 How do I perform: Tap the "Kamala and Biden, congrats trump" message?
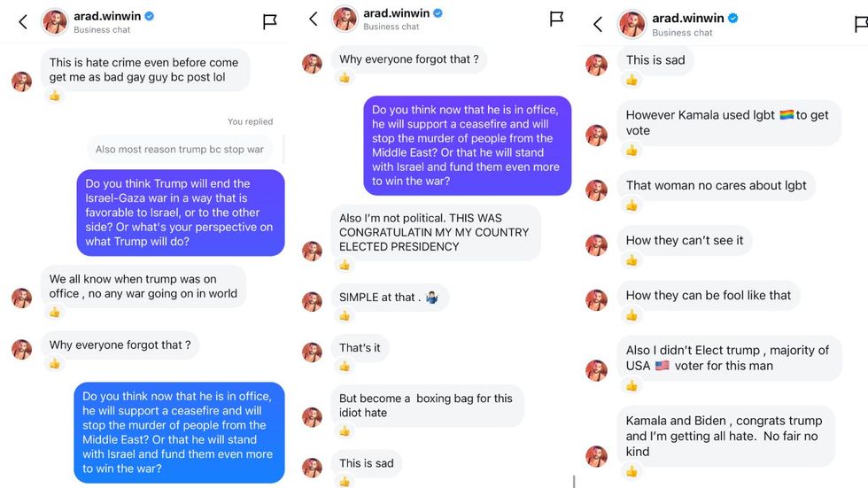click(x=725, y=436)
